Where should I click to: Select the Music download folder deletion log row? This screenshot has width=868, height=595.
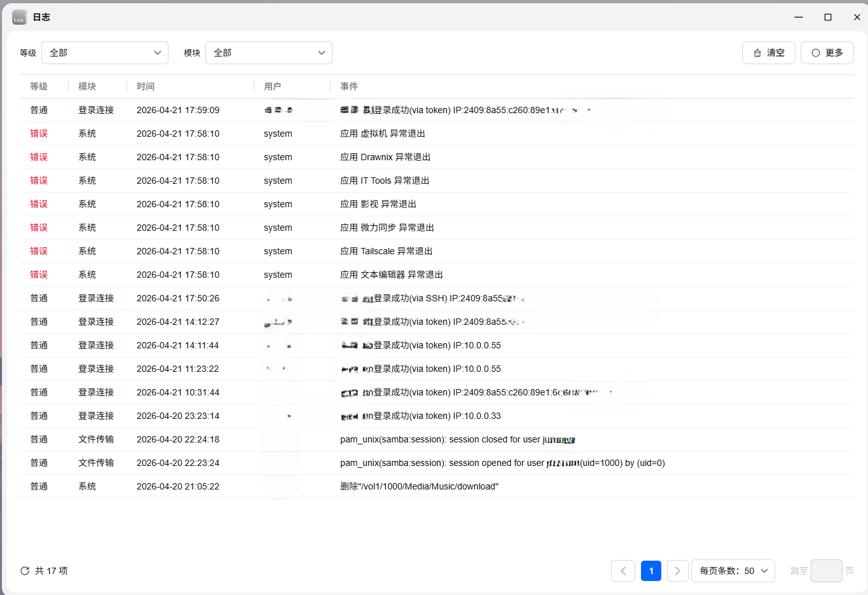click(418, 486)
